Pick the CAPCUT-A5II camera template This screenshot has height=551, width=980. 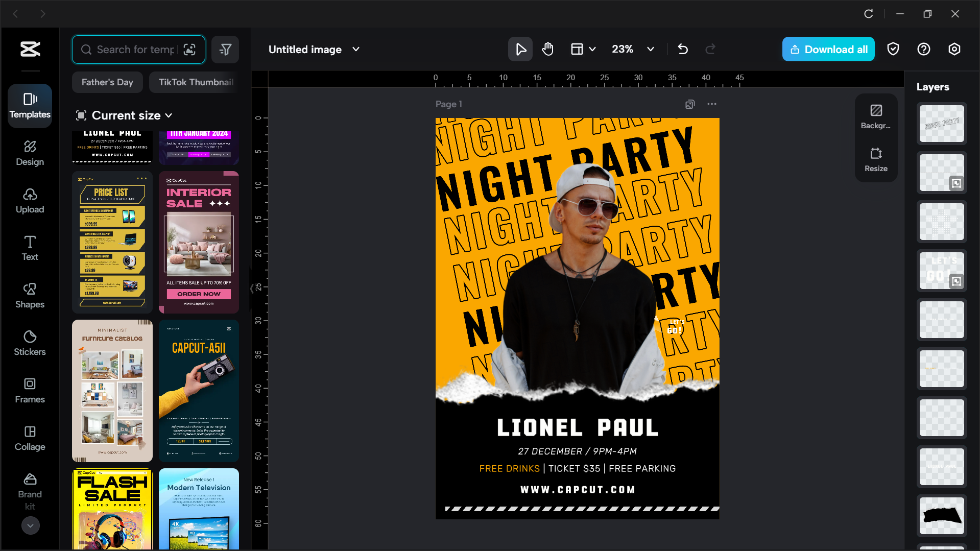pyautogui.click(x=199, y=391)
